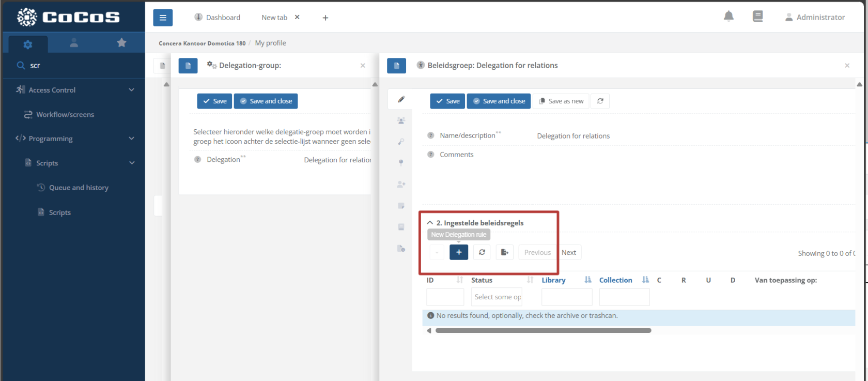Collapse the Ingestelde beleidsregels section
Image resolution: width=868 pixels, height=381 pixels.
[430, 223]
